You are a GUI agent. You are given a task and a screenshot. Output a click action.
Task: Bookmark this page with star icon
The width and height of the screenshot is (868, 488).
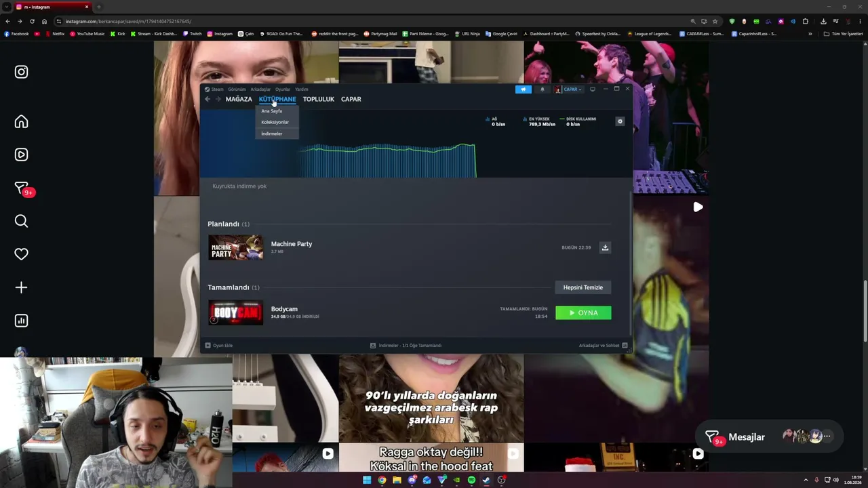click(715, 21)
